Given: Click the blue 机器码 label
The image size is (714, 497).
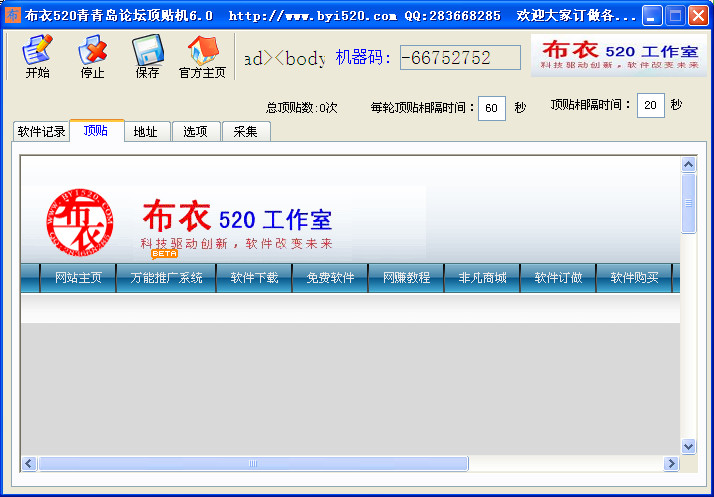Looking at the screenshot, I should coord(363,57).
